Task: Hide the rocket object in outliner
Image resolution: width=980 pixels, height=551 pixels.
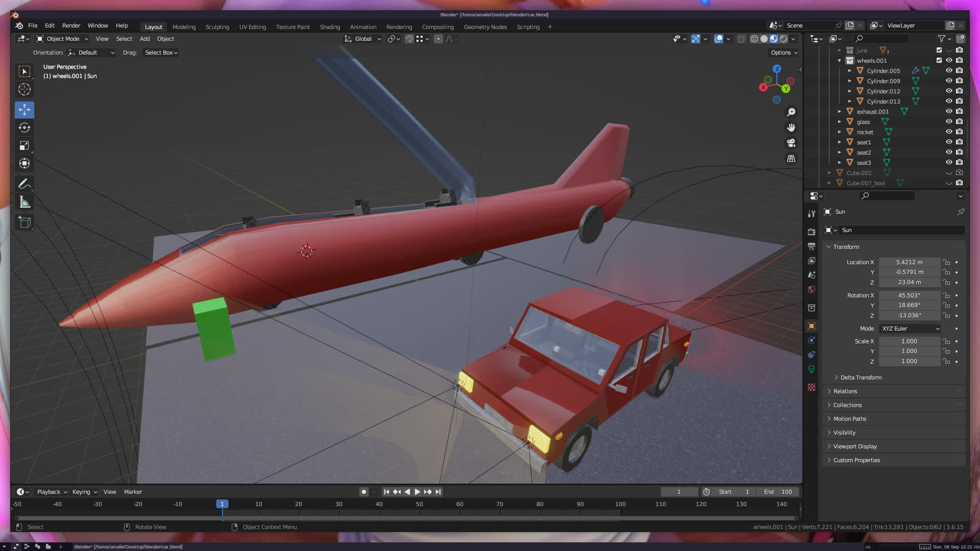Action: click(x=949, y=132)
